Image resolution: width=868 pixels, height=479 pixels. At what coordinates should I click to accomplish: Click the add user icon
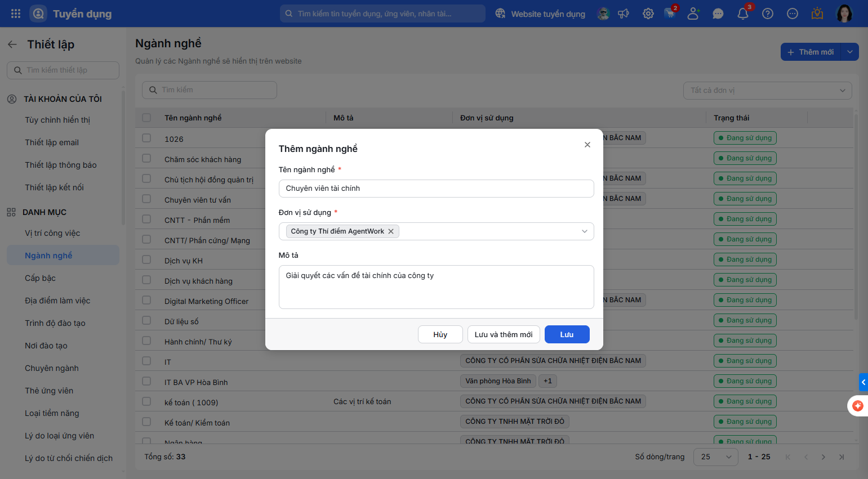(x=693, y=14)
